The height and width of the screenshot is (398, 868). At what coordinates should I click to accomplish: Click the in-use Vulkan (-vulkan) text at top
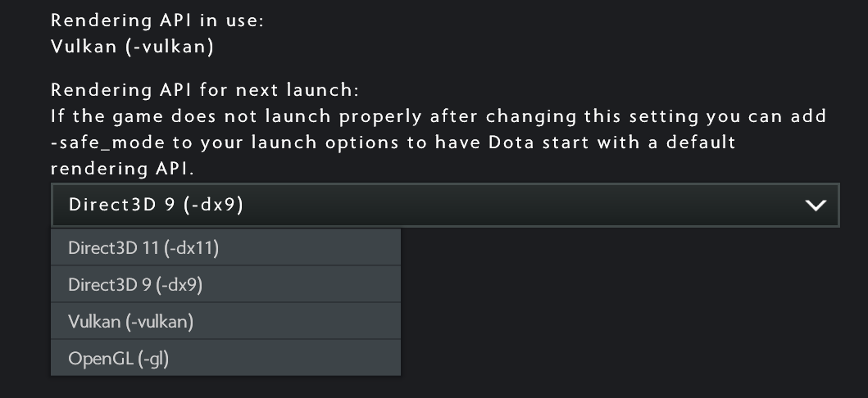[132, 47]
